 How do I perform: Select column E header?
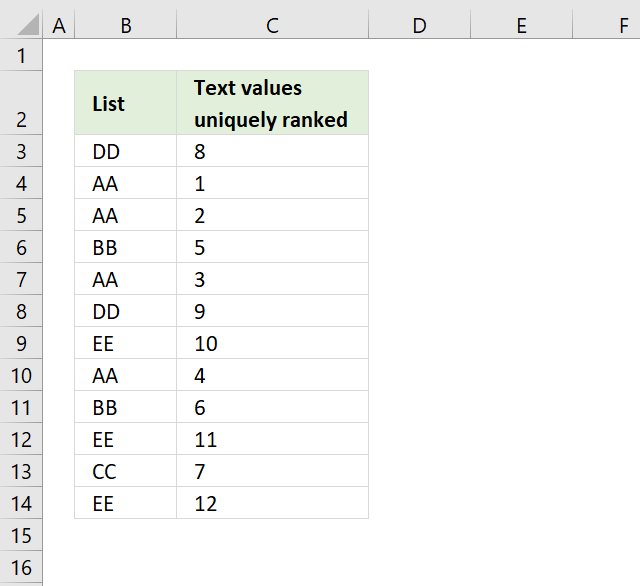(x=521, y=26)
